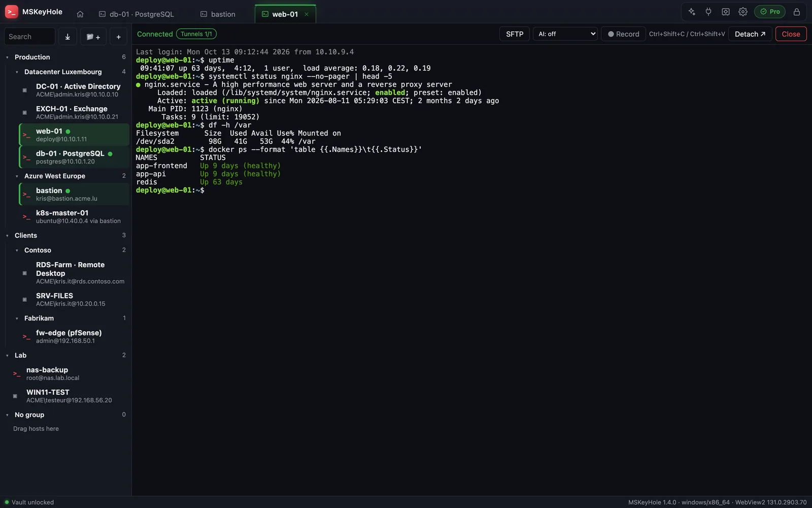
Task: Click the admin@192.168.50.1 address text
Action: [65, 341]
